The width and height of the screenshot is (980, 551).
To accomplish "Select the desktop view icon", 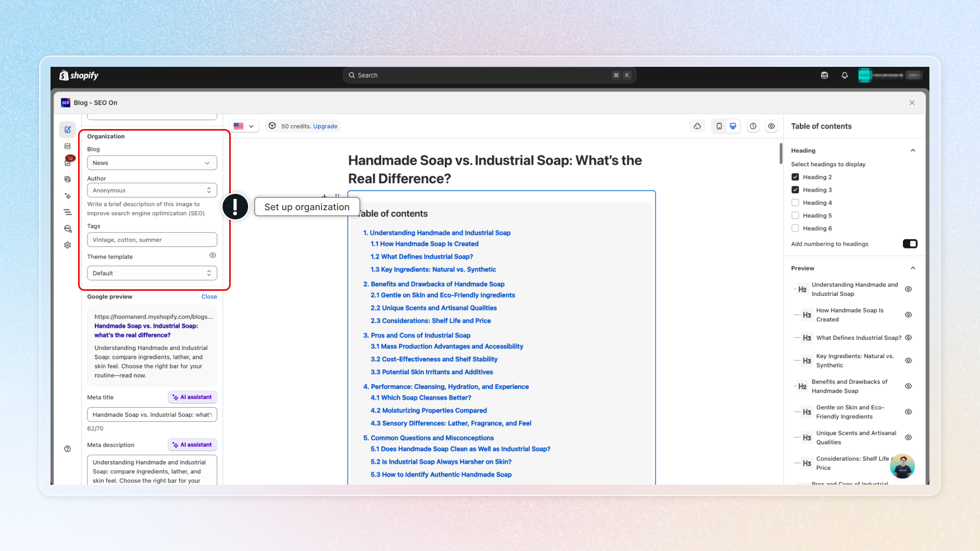I will (x=733, y=126).
